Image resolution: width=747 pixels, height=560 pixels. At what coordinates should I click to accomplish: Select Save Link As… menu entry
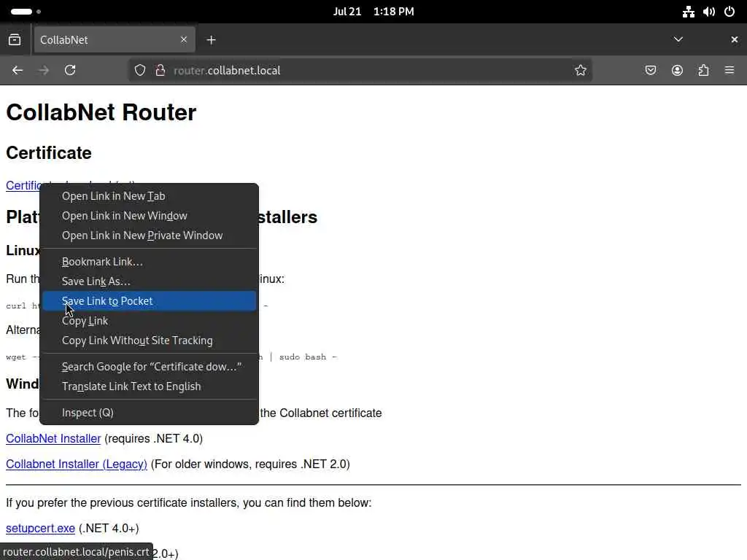point(149,281)
